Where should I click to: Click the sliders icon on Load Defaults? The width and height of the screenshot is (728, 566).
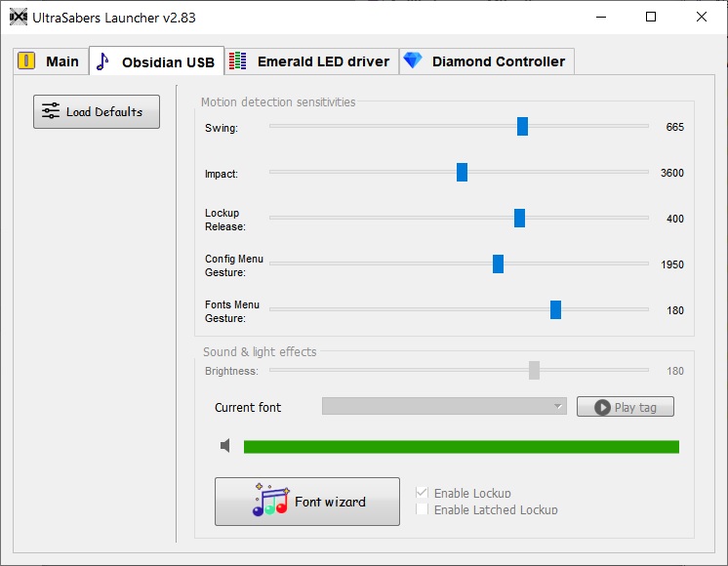(50, 112)
